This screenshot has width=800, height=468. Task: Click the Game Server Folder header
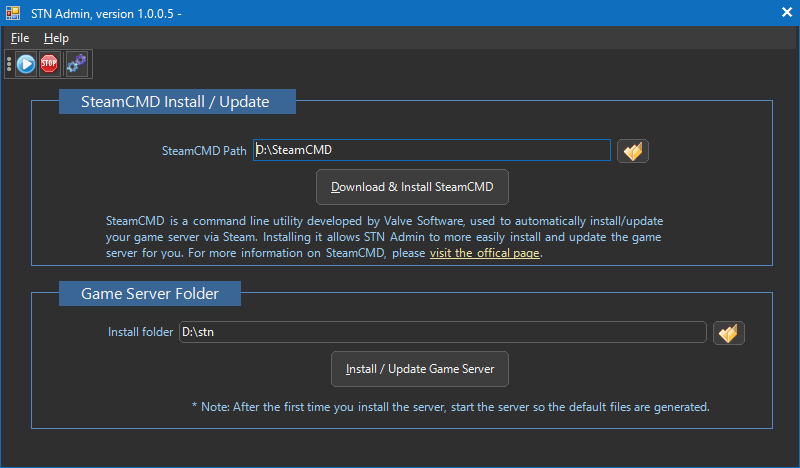pyautogui.click(x=149, y=294)
